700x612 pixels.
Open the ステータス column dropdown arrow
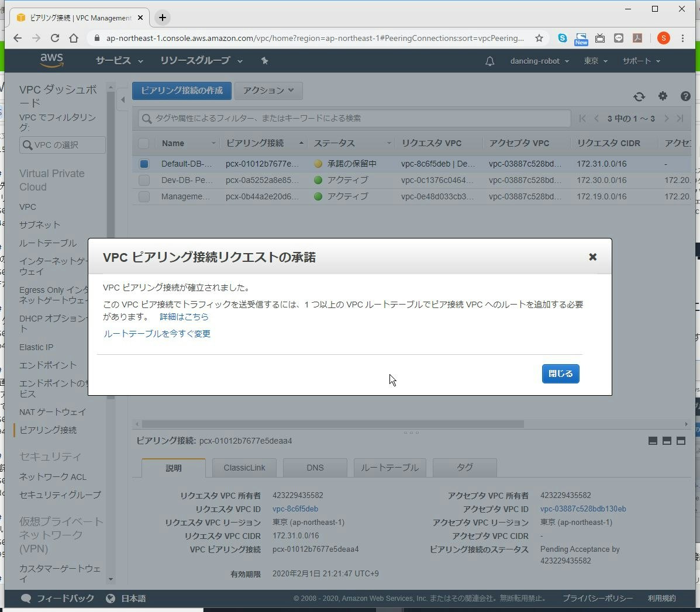tap(389, 143)
